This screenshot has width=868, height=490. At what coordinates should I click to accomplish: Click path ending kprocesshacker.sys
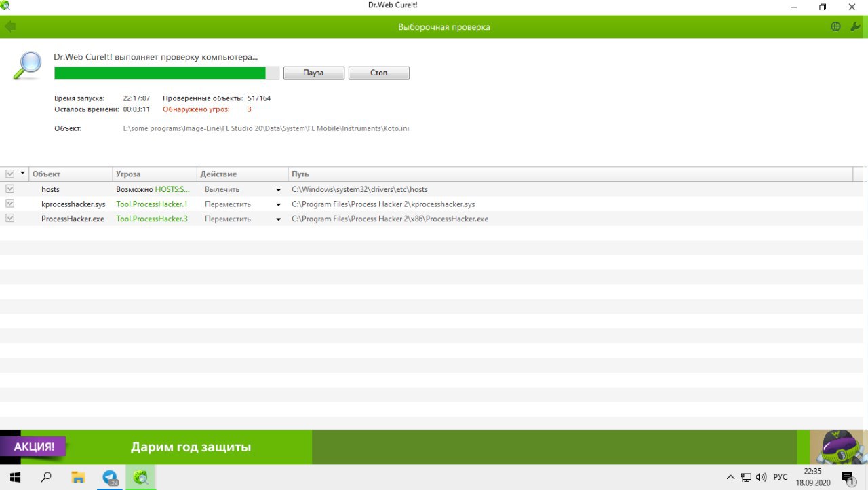point(383,204)
